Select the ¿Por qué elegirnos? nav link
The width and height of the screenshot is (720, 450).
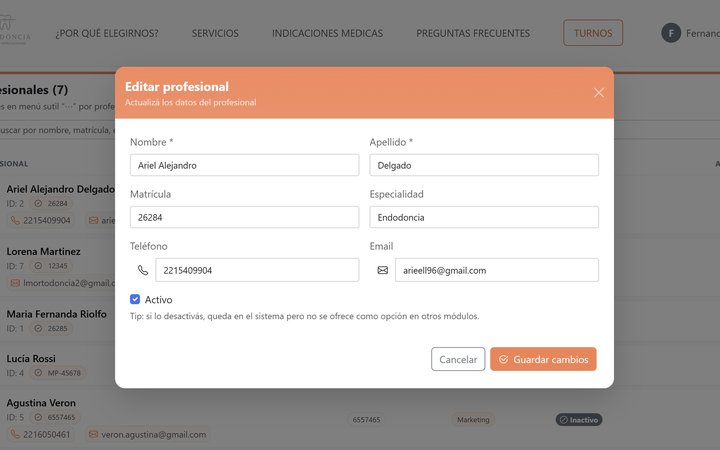(x=107, y=33)
